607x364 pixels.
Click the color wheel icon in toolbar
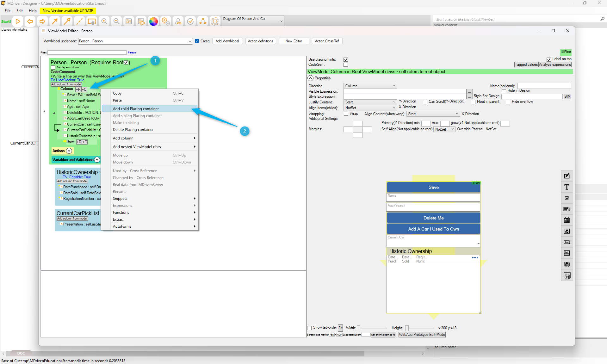[x=153, y=22]
